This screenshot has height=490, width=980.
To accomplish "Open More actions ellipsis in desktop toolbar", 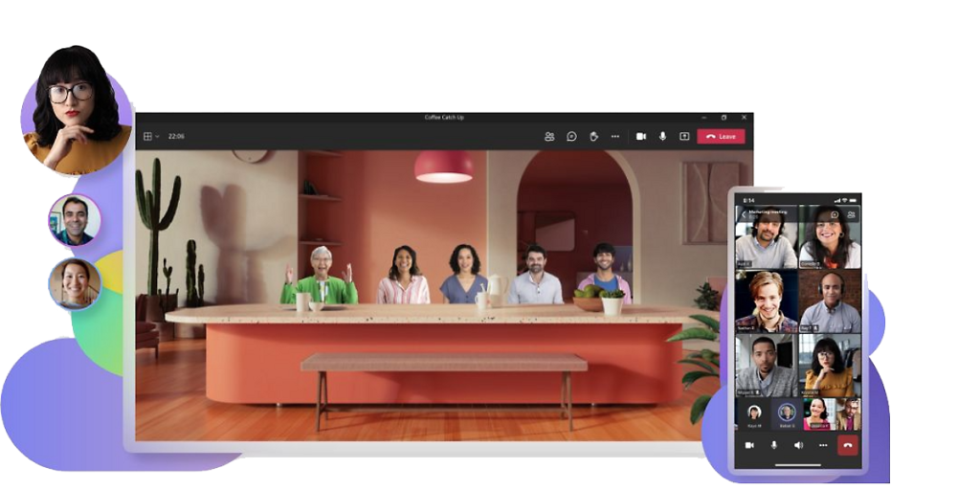I will (x=615, y=136).
